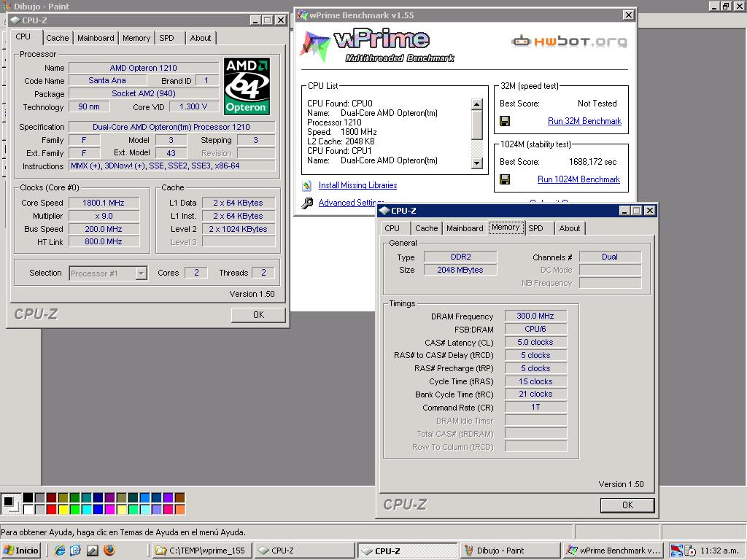Image resolution: width=747 pixels, height=560 pixels.
Task: Open the Inicio start button
Action: (21, 551)
